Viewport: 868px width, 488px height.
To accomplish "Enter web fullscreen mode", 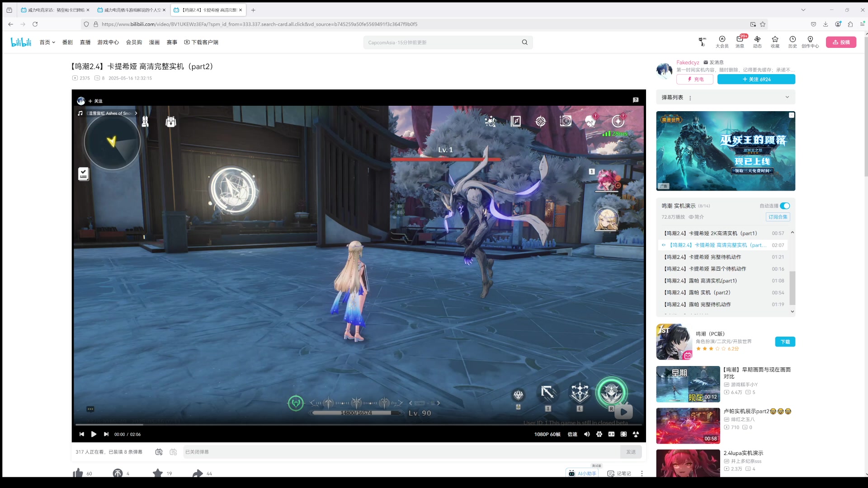I will click(x=623, y=434).
